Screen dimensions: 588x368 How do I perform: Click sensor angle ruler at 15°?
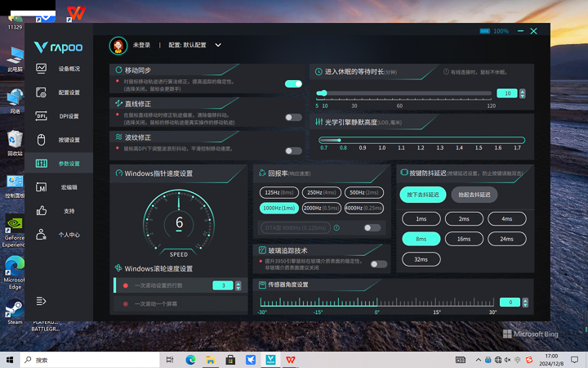(x=437, y=312)
